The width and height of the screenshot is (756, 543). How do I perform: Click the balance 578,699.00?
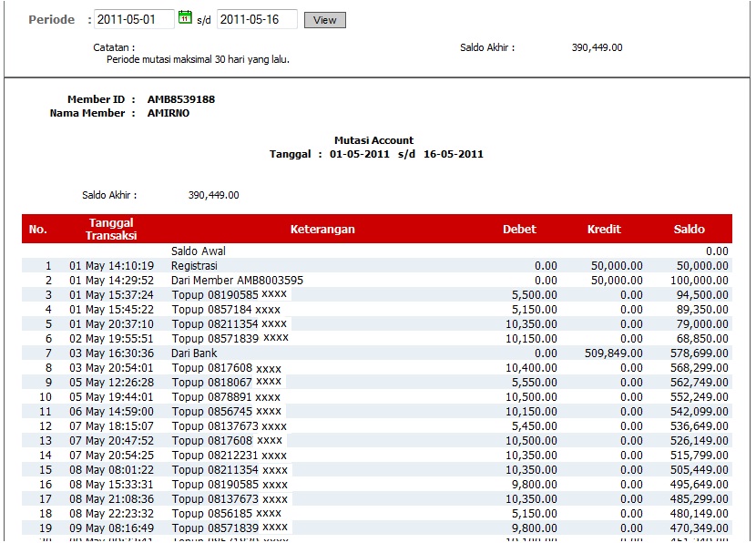pos(700,353)
